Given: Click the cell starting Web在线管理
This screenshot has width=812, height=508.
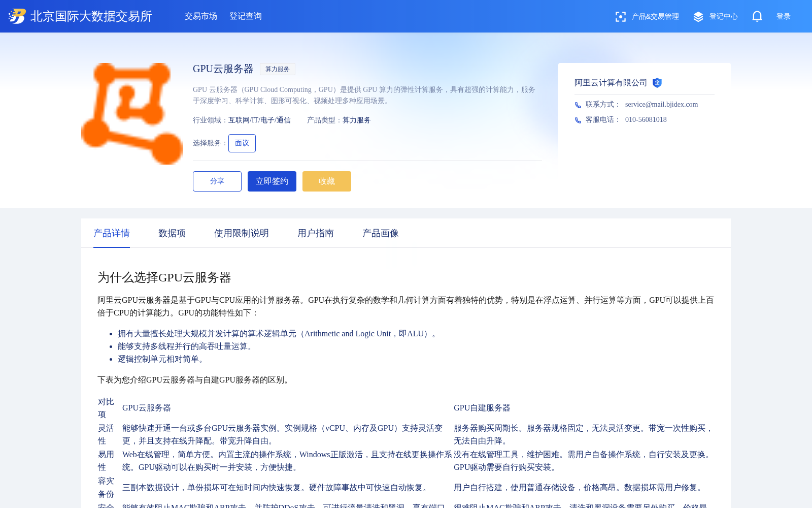Looking at the screenshot, I should click(287, 461).
